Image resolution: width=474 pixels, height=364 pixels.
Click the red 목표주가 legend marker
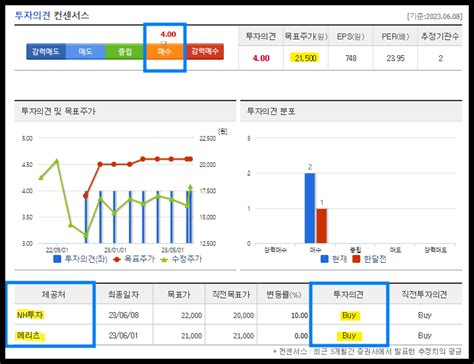[x=117, y=259]
